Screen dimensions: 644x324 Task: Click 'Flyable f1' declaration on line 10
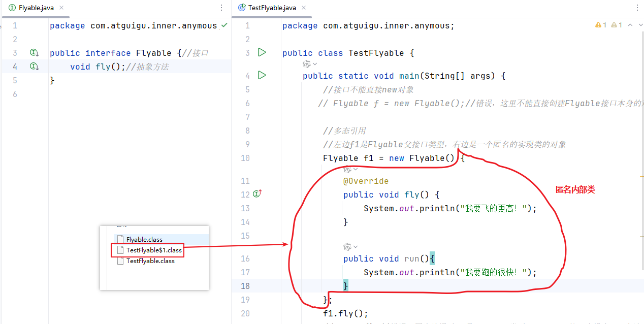coord(348,158)
